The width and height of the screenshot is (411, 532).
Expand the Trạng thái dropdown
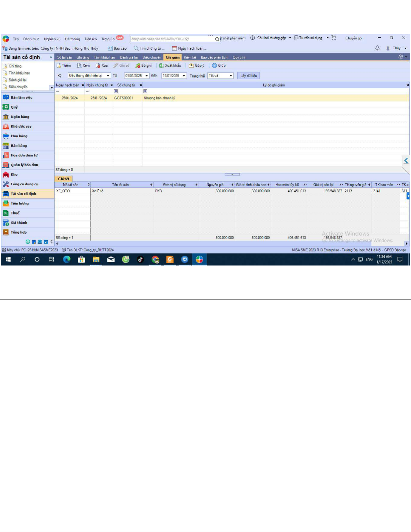pos(231,76)
